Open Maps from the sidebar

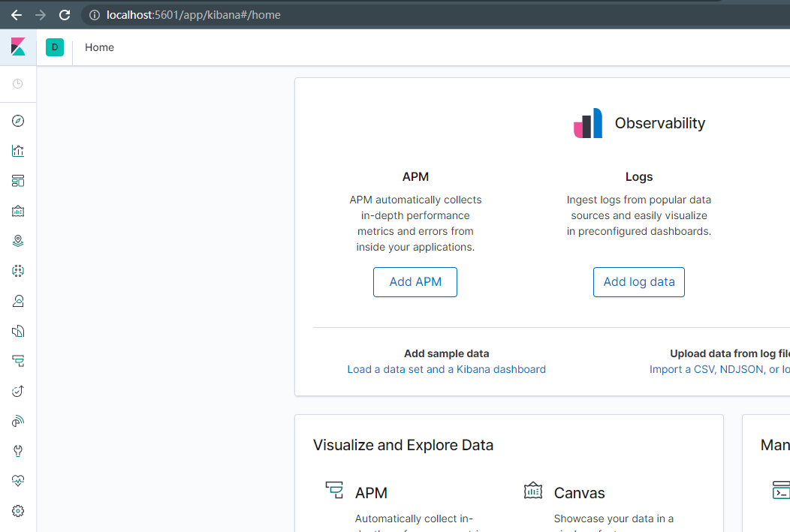pyautogui.click(x=18, y=241)
